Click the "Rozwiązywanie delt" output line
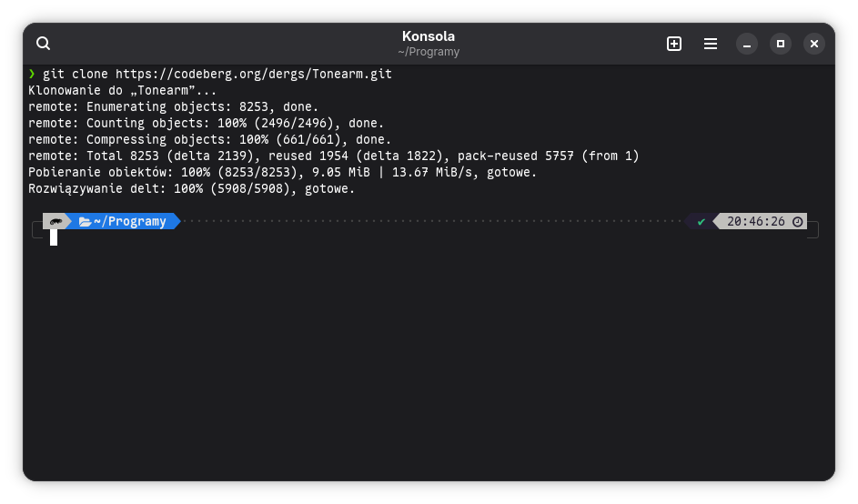 (191, 188)
